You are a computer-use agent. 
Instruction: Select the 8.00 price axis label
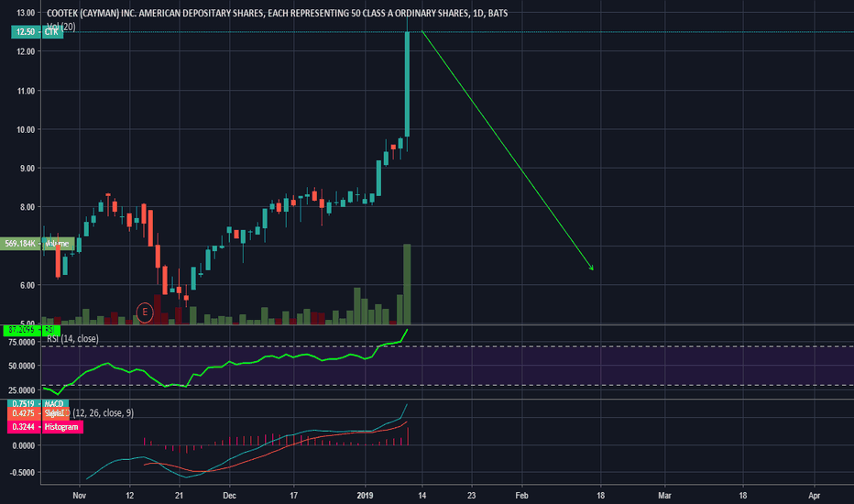tap(27, 207)
